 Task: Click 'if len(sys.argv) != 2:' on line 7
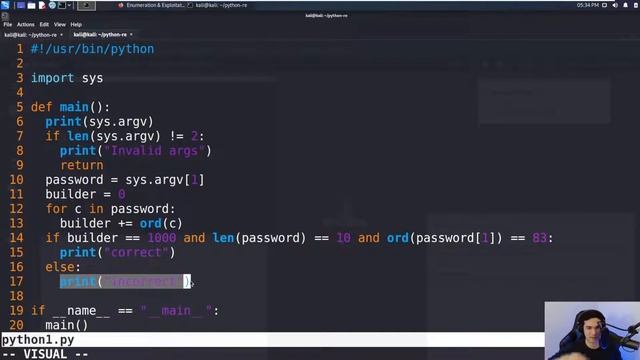[x=125, y=136]
